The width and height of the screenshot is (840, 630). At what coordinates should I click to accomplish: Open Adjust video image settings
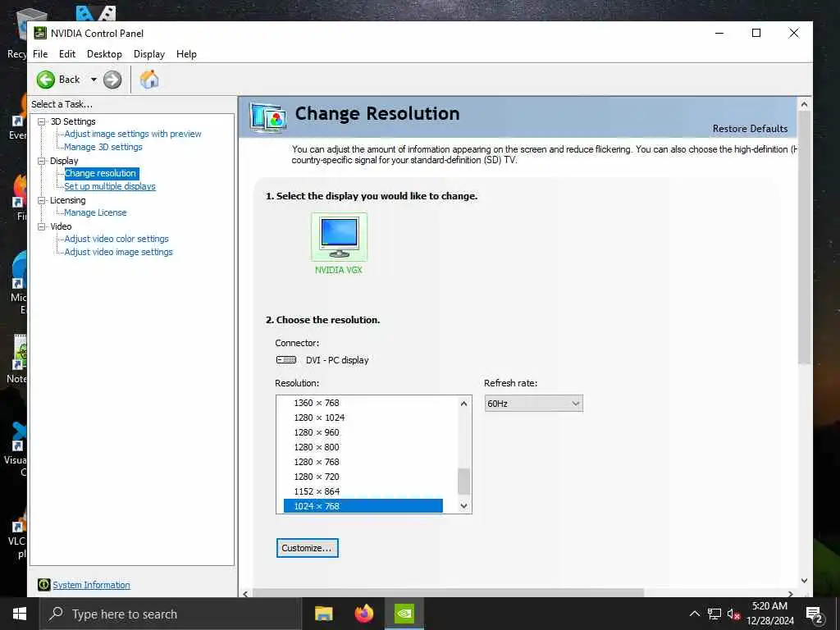point(118,252)
